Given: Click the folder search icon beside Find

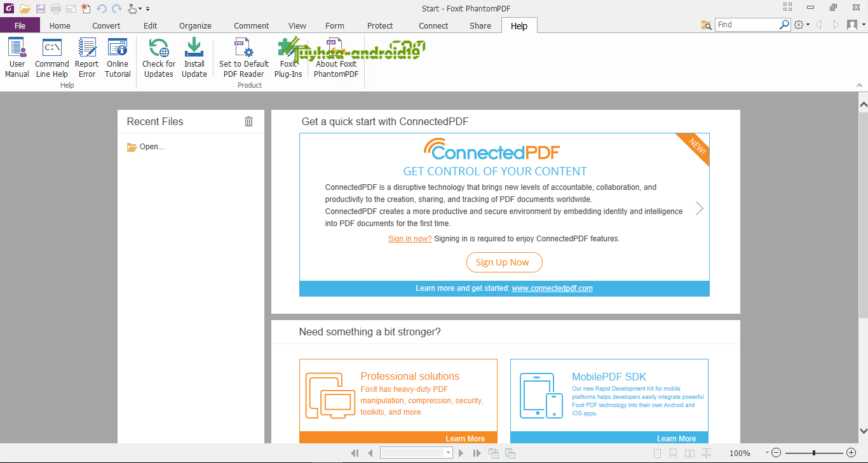Looking at the screenshot, I should (x=706, y=25).
